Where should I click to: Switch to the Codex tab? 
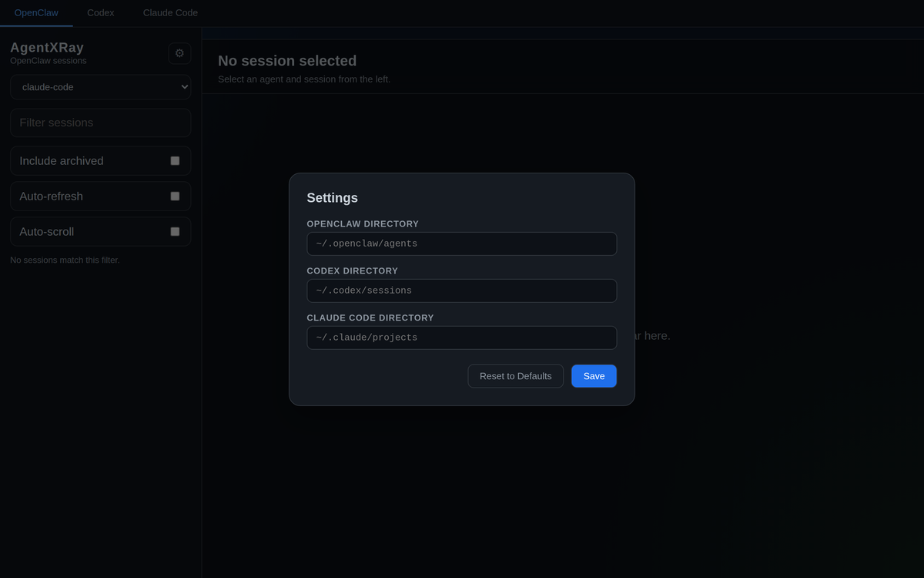[x=101, y=13]
